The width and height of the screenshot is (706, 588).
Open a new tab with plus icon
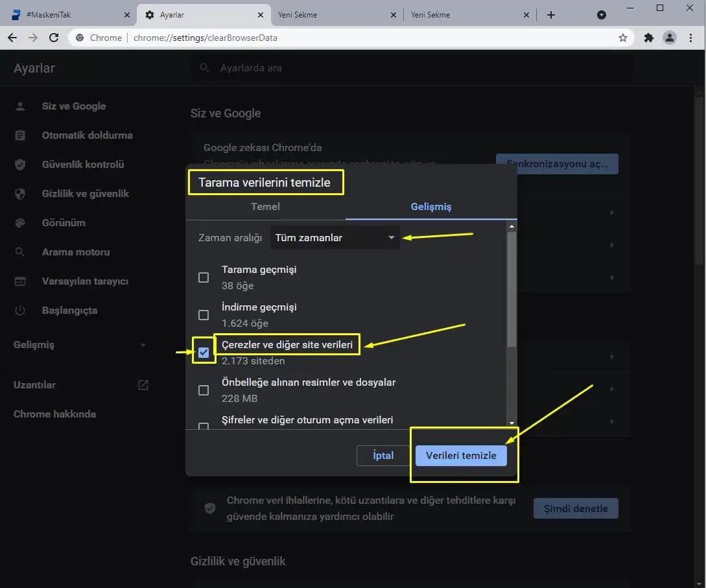[x=551, y=15]
